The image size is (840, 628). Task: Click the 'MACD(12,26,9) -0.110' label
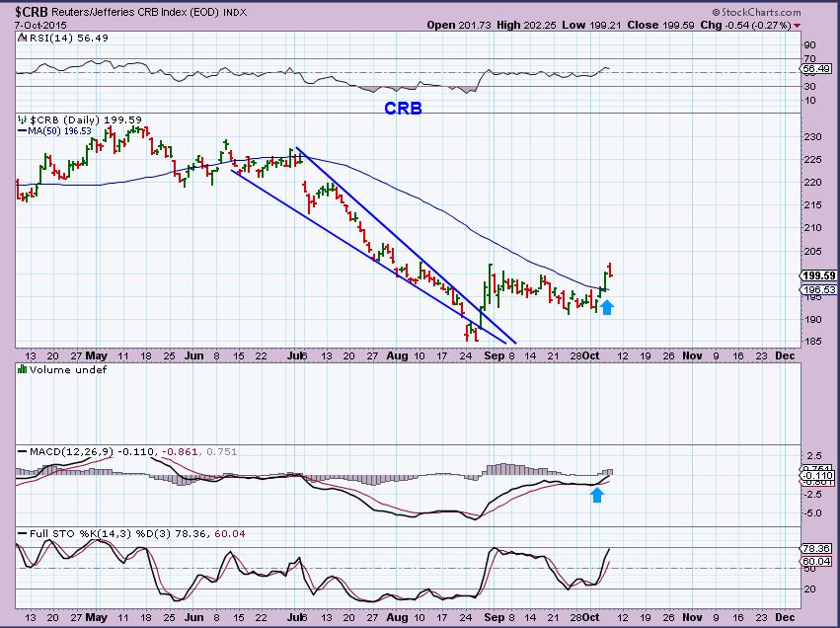pyautogui.click(x=91, y=451)
